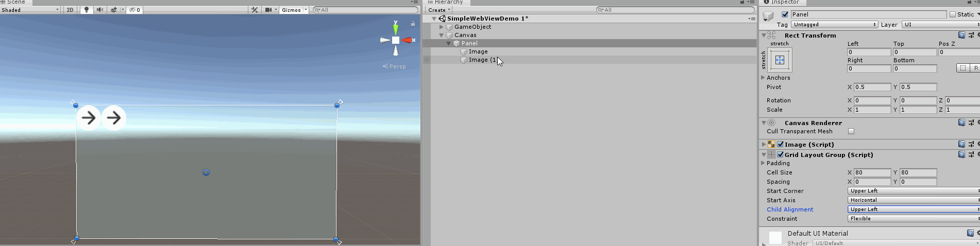This screenshot has height=246, width=980.
Task: Open the Gizmos dropdown arrow
Action: [306, 10]
